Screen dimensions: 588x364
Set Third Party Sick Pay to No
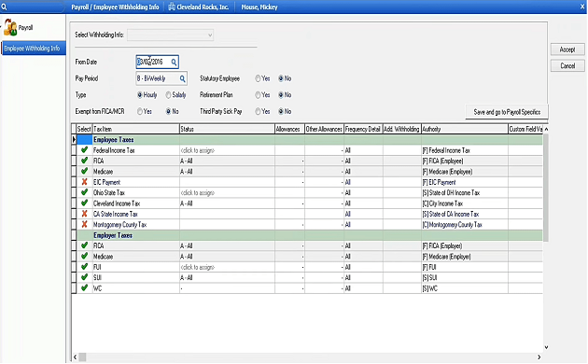point(281,112)
